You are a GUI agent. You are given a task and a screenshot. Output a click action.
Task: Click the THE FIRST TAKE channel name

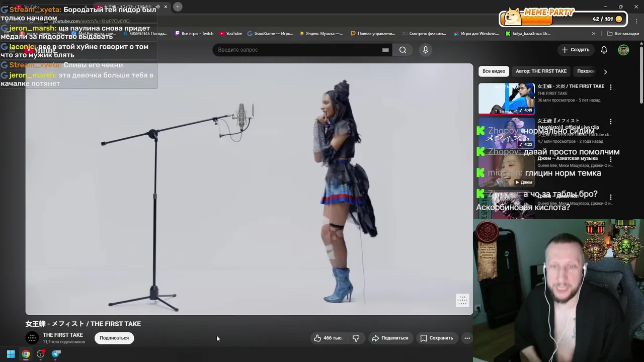click(63, 335)
